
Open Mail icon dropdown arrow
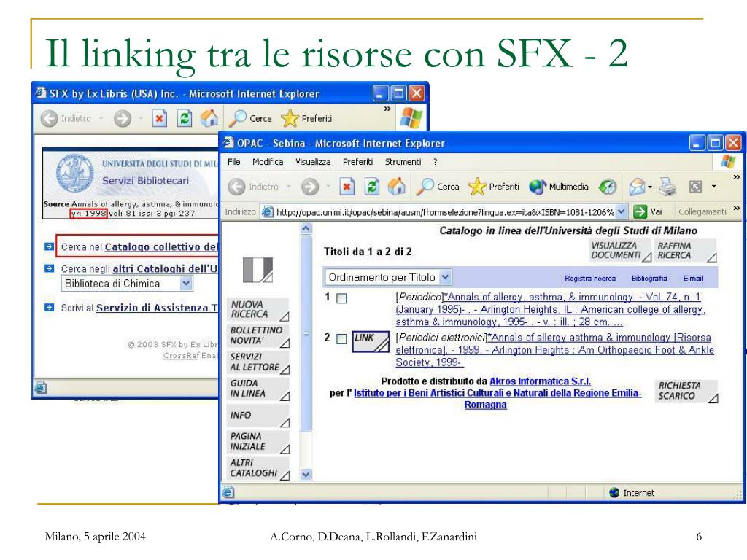tap(650, 187)
